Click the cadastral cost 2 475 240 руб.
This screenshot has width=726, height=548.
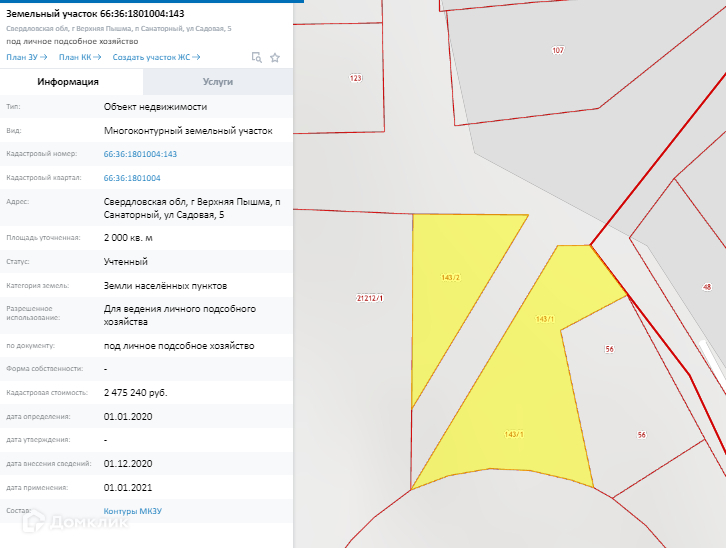coord(136,393)
